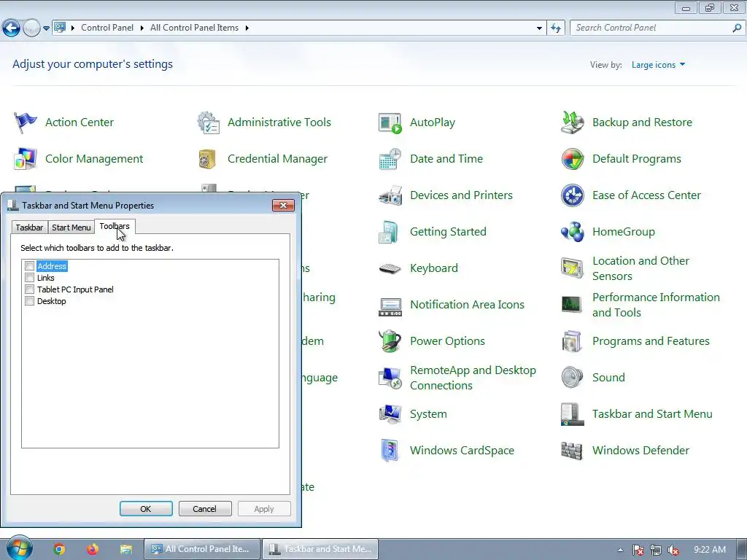Enable the Address toolbar checkbox
This screenshot has height=560, width=747.
pos(29,265)
